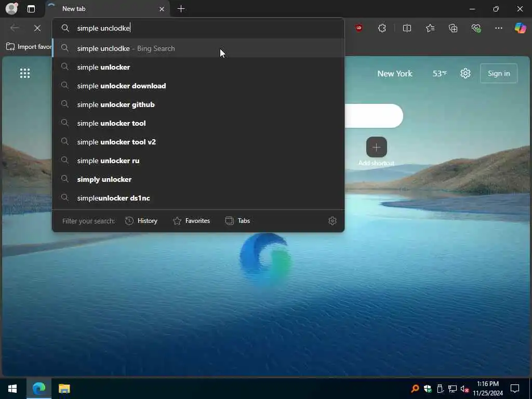Click the New York weather location
532x399 pixels.
(395, 74)
